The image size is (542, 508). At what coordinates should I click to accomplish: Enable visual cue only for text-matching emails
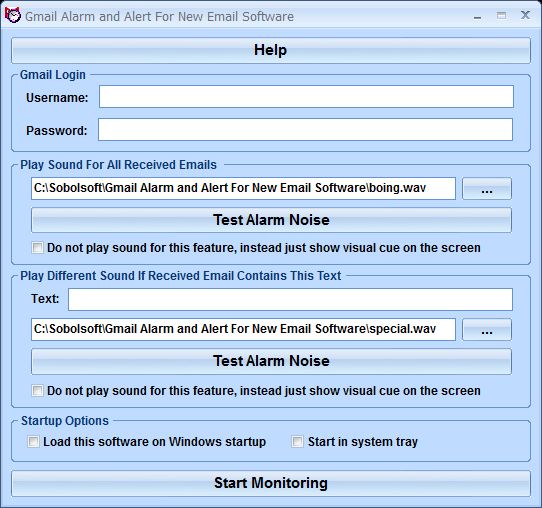coord(37,391)
